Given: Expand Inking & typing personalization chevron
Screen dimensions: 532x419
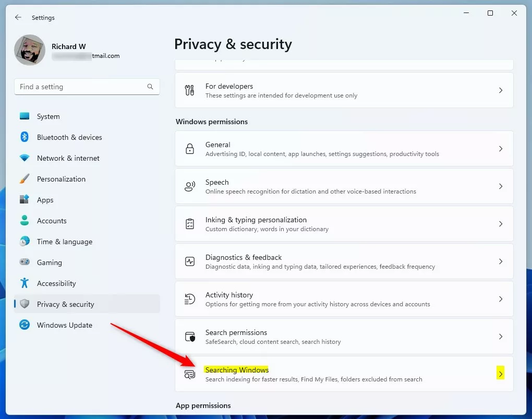Looking at the screenshot, I should tap(501, 224).
